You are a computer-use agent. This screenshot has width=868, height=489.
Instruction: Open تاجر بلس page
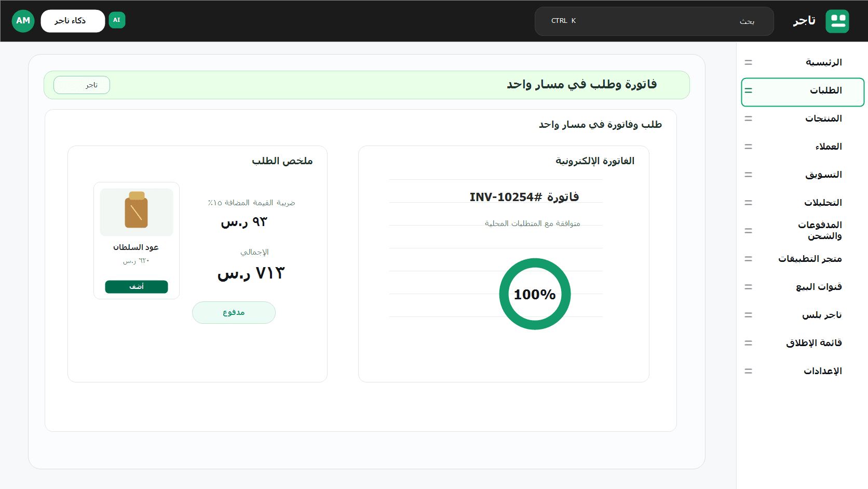tap(803, 315)
